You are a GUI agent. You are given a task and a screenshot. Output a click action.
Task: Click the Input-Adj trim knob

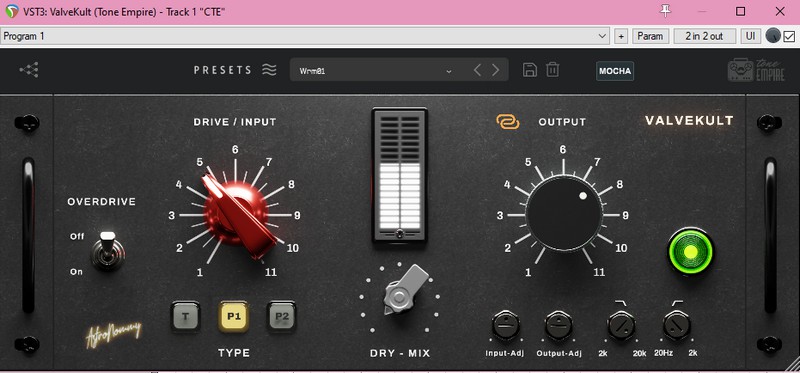[x=506, y=325]
